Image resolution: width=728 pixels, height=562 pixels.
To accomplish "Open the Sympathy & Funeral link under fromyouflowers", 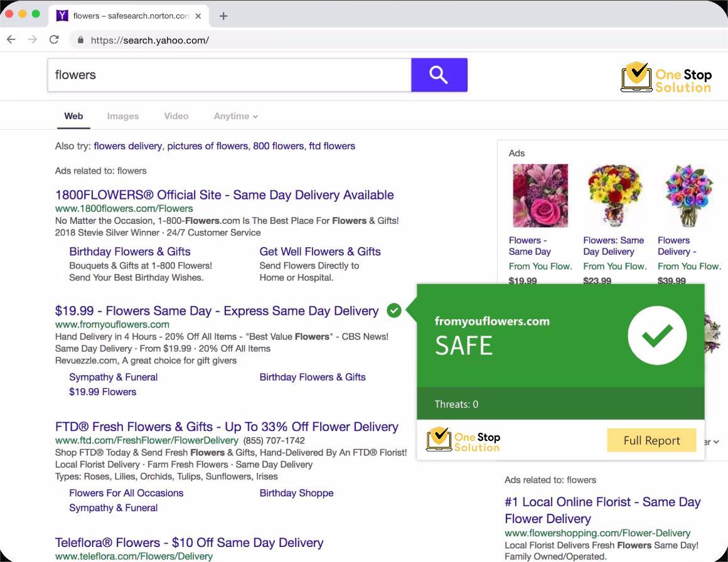I will pos(113,377).
